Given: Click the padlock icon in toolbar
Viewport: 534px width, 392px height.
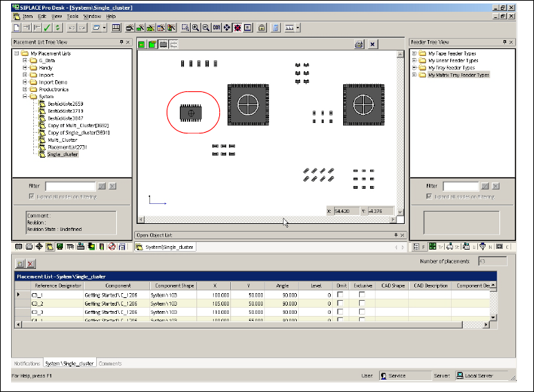Looking at the screenshot, I should click(261, 28).
